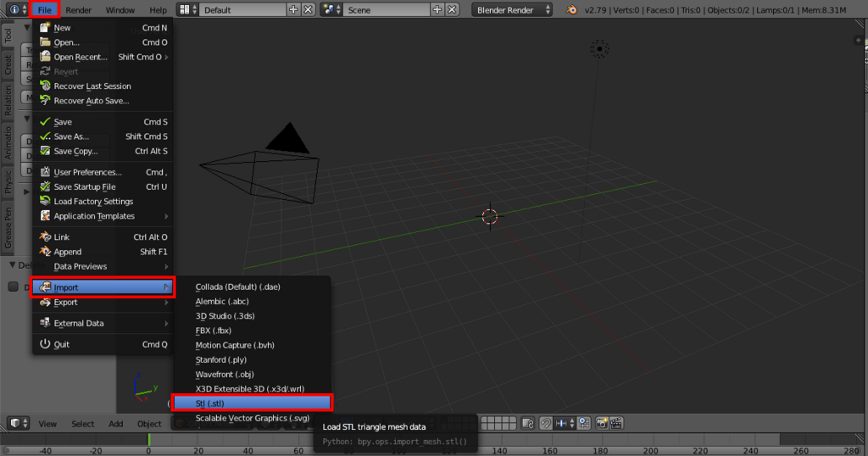Click the Default screen layout field
This screenshot has height=456, width=868.
(x=243, y=9)
